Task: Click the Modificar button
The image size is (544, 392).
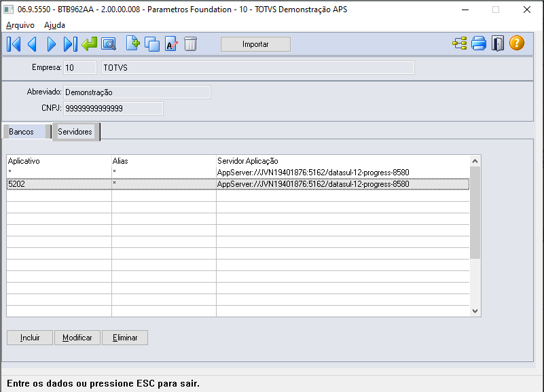Action: tap(77, 338)
